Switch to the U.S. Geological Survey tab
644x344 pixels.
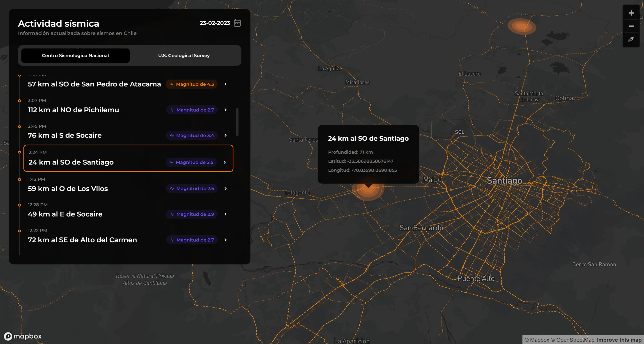point(184,56)
